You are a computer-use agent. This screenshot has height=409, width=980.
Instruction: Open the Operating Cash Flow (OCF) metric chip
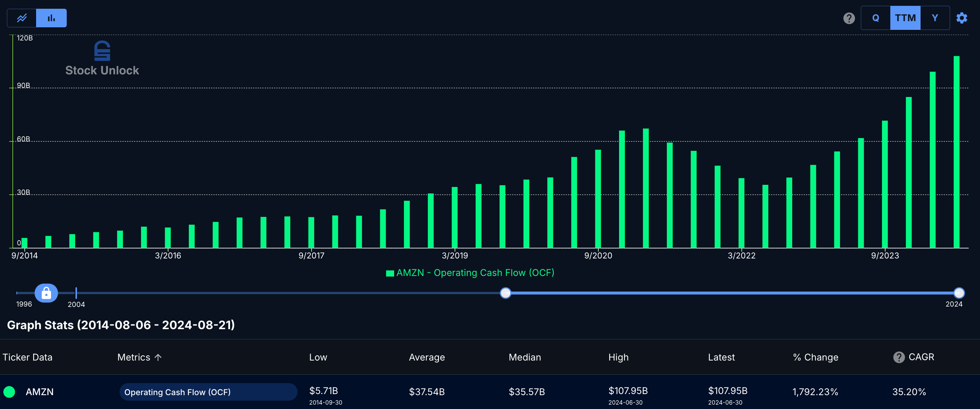[x=208, y=392]
